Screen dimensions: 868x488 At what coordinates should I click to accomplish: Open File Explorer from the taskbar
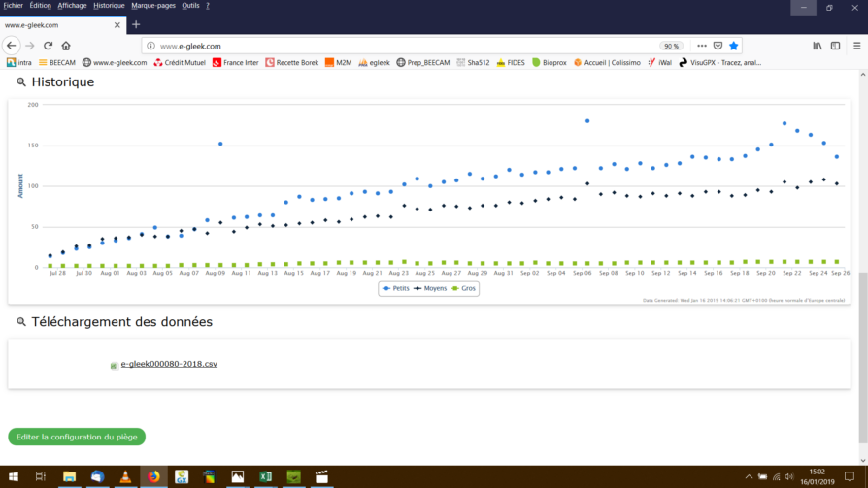[69, 476]
